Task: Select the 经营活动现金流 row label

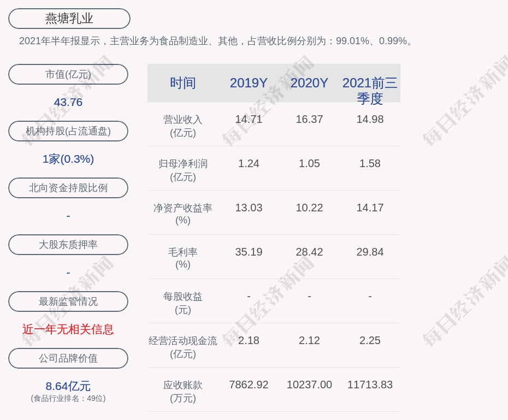Action: [x=182, y=347]
